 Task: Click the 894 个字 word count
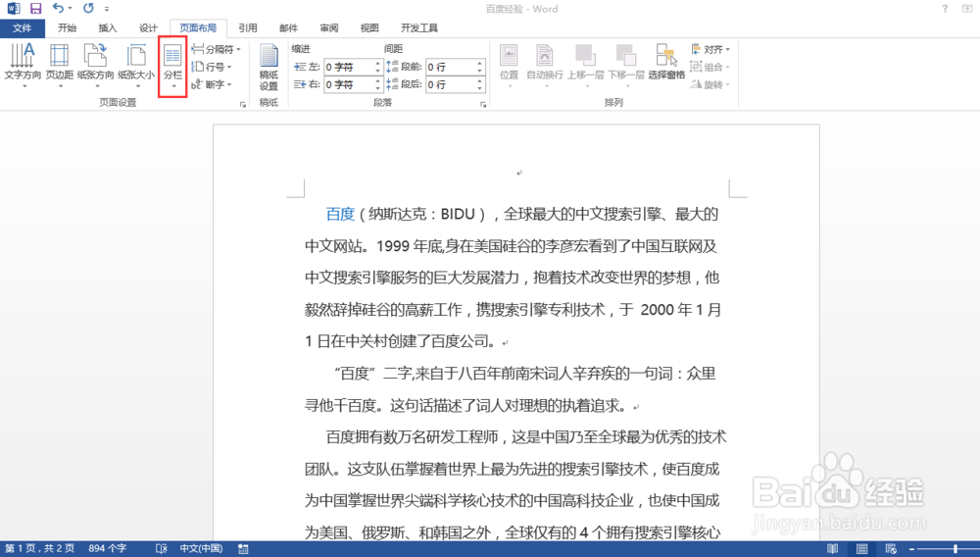click(x=108, y=549)
